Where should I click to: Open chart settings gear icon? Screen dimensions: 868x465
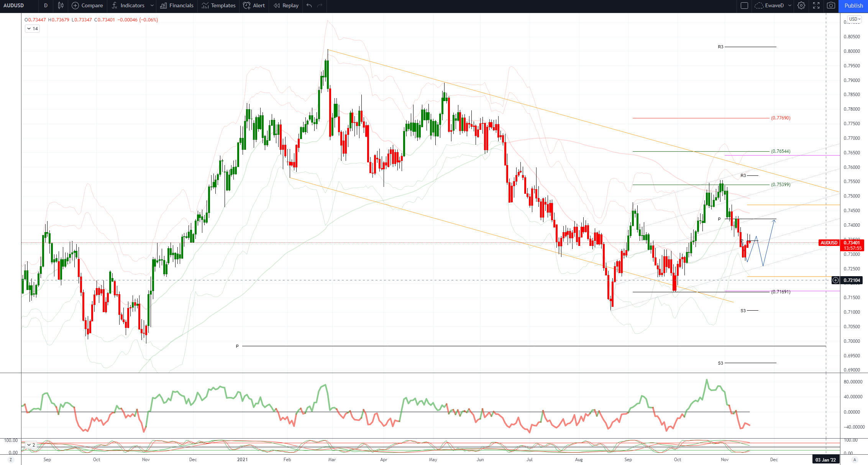[801, 5]
